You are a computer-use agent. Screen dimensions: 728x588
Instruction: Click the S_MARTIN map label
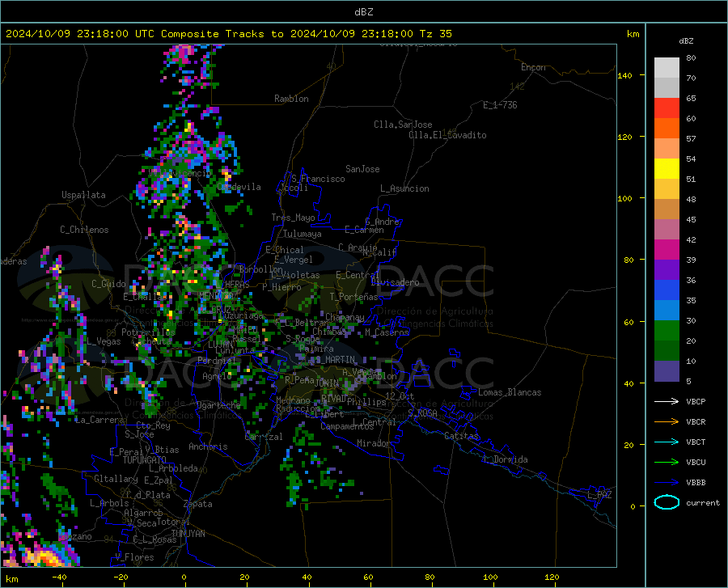pos(336,360)
